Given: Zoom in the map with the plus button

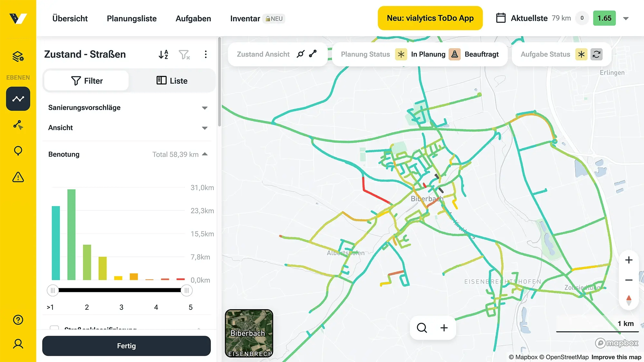Looking at the screenshot, I should coord(629,260).
